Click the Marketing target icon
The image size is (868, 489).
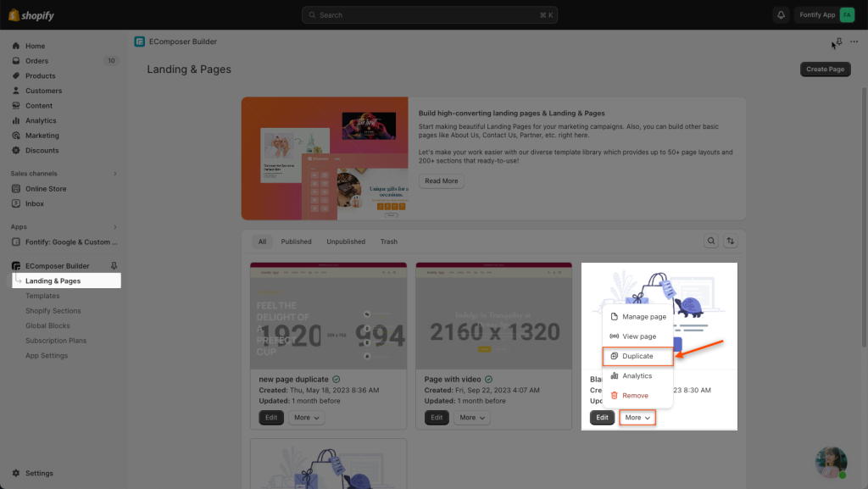tap(16, 136)
